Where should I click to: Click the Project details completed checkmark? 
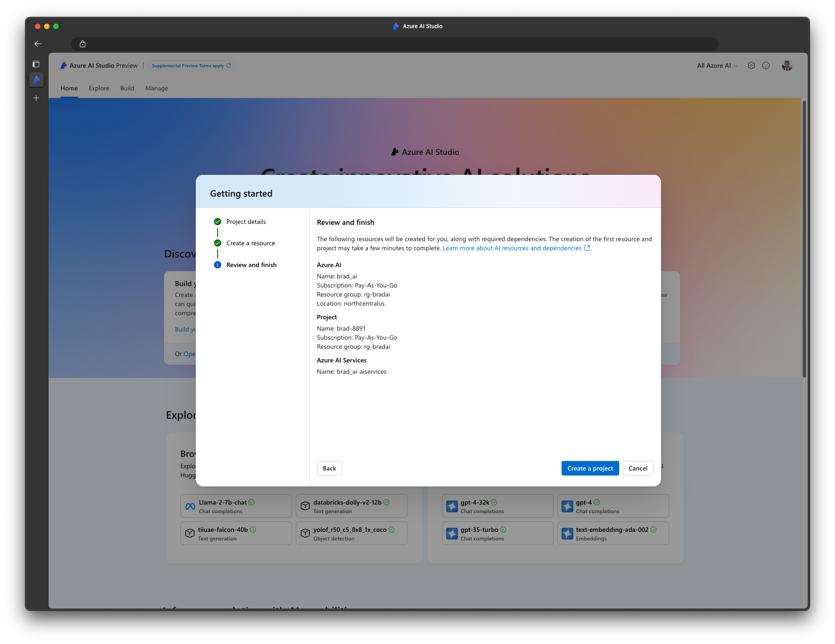[218, 222]
